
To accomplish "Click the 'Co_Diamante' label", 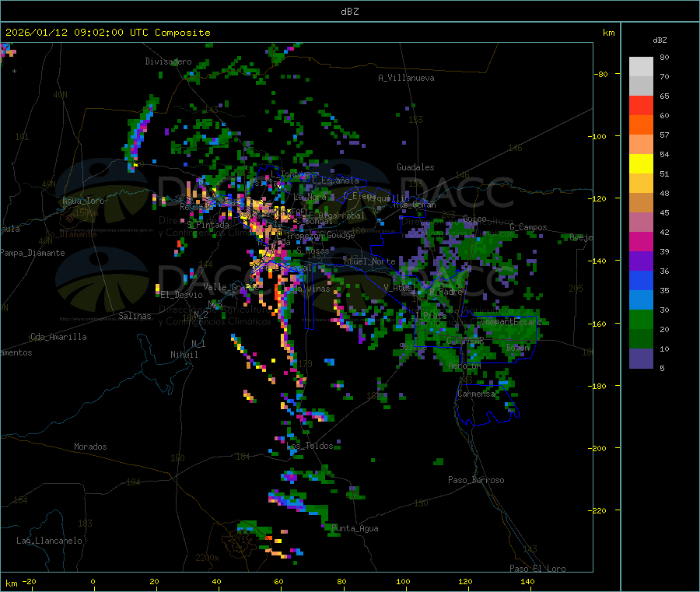I will click(71, 234).
